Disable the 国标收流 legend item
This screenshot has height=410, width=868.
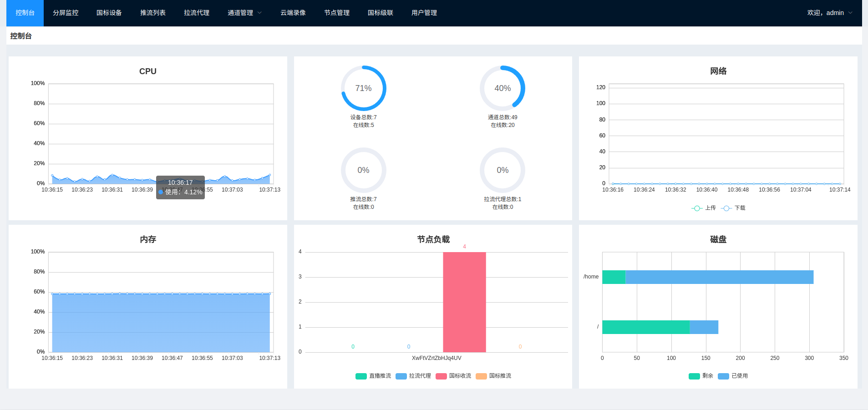pyautogui.click(x=453, y=376)
